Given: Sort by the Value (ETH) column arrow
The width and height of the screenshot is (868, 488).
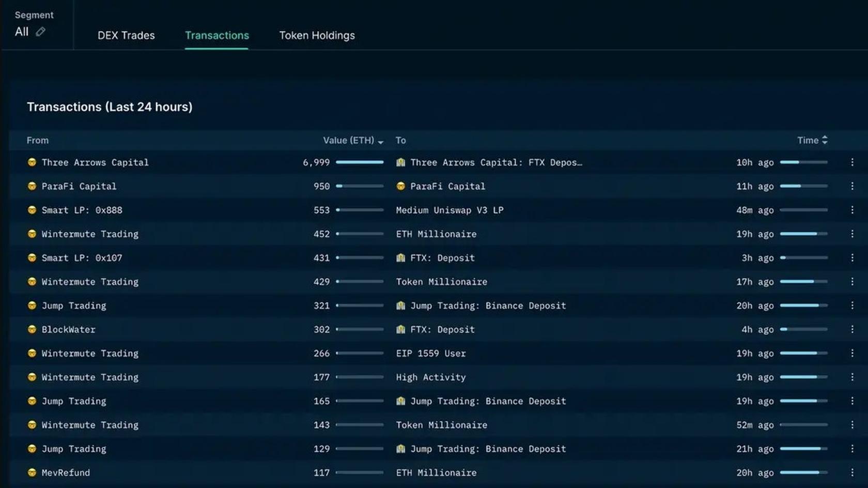Looking at the screenshot, I should point(381,142).
